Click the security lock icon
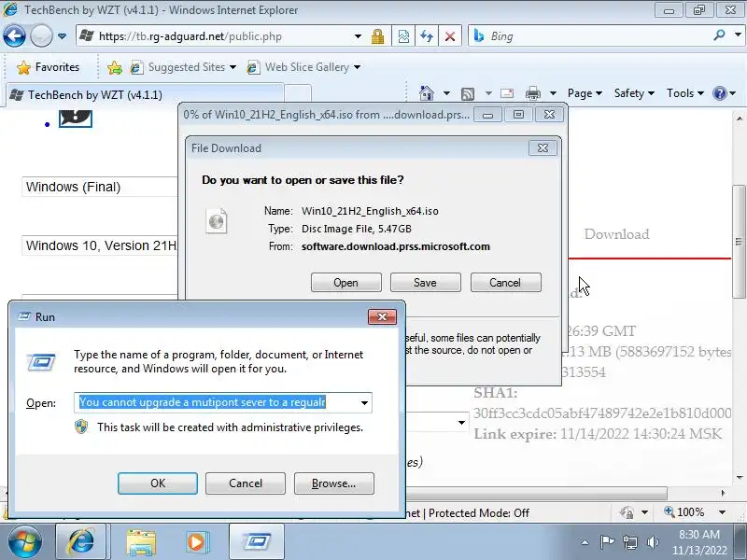The image size is (747, 560). pos(378,36)
